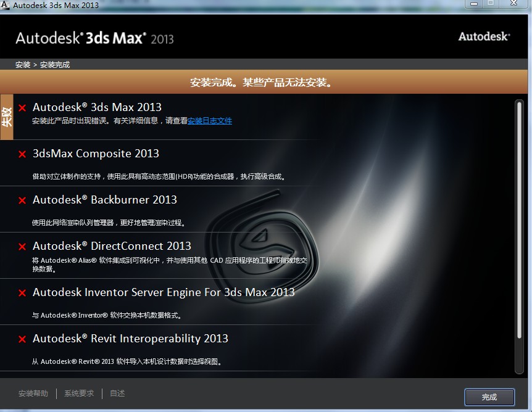The height and width of the screenshot is (412, 532).
Task: Open the 安装日志文件 log link
Action: 210,121
